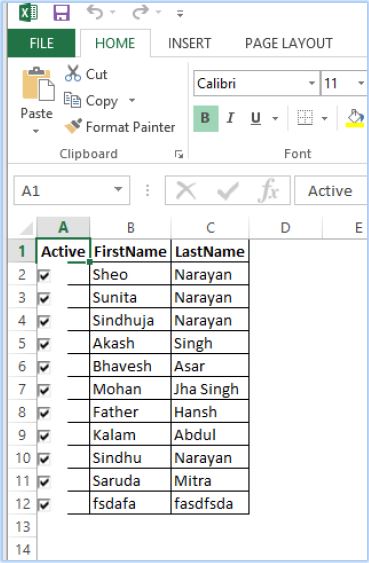Image resolution: width=369 pixels, height=563 pixels.
Task: Click the Undo arrow icon
Action: coord(95,12)
